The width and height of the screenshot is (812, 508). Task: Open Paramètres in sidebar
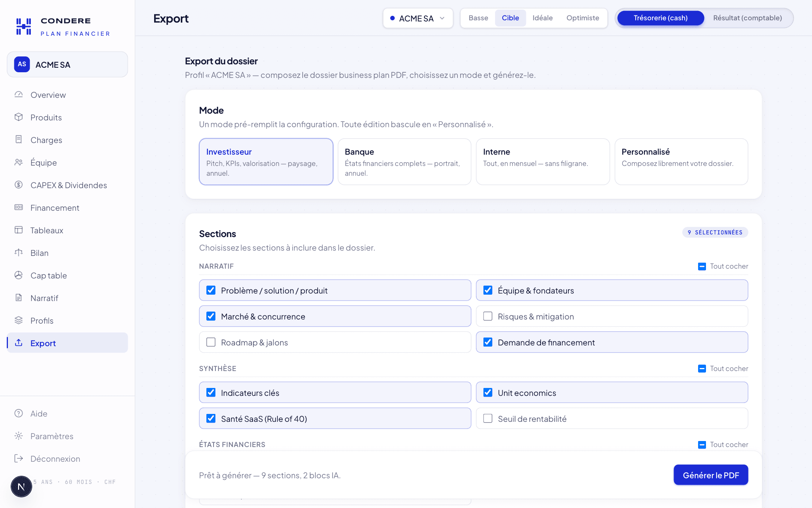tap(67, 436)
